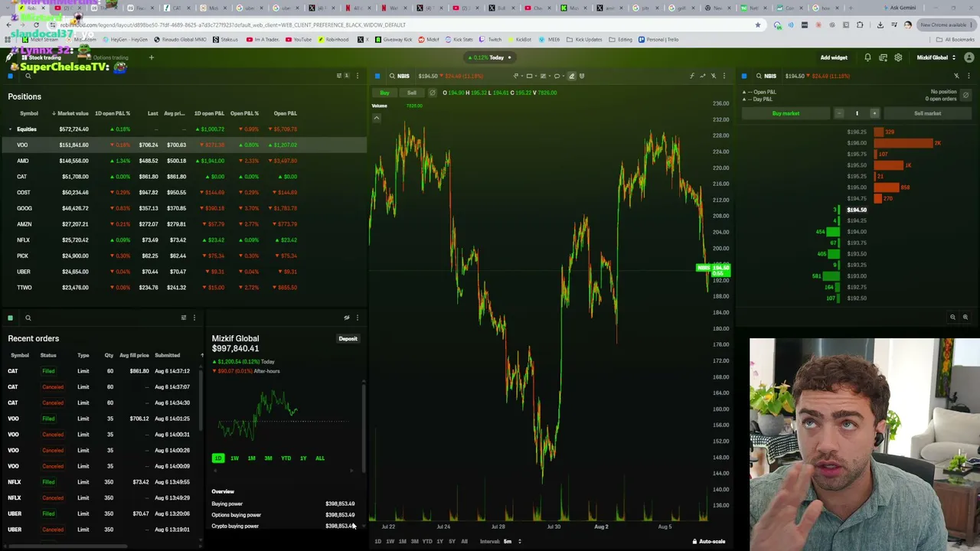The height and width of the screenshot is (551, 980).
Task: Collapse the Equities group in Positions
Action: [x=10, y=129]
